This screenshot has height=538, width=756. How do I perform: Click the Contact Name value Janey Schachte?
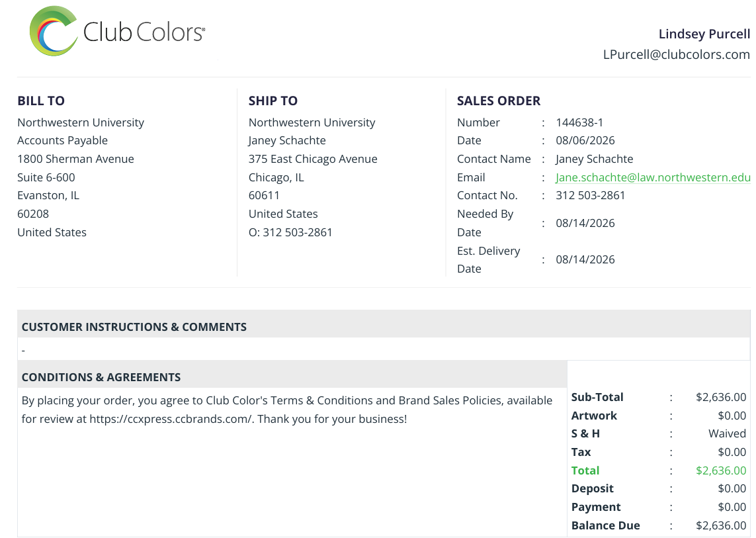click(x=594, y=159)
